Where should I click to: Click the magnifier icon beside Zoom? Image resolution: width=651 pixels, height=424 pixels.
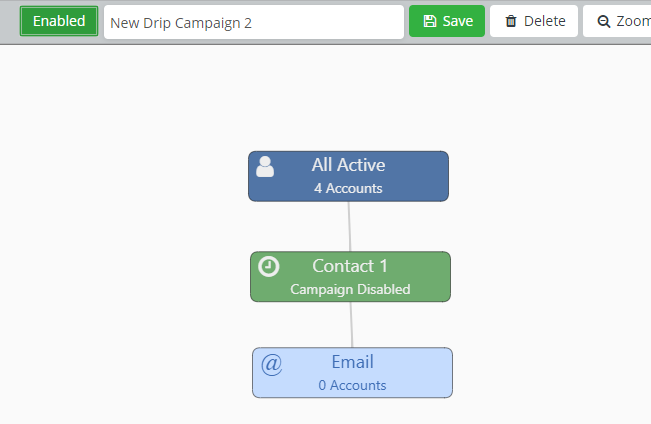[604, 21]
